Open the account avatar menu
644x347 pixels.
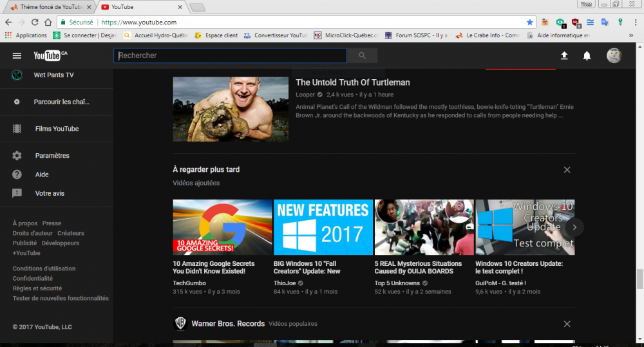(x=614, y=56)
